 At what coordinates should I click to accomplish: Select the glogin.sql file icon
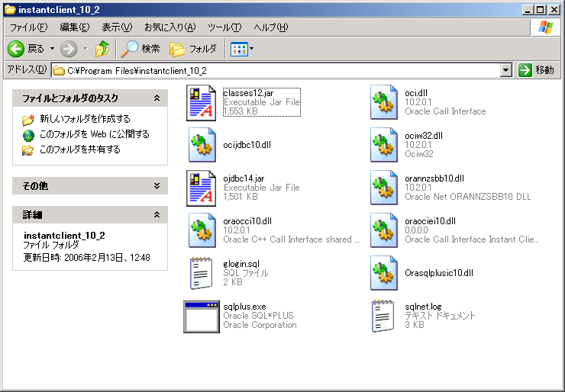(x=201, y=273)
